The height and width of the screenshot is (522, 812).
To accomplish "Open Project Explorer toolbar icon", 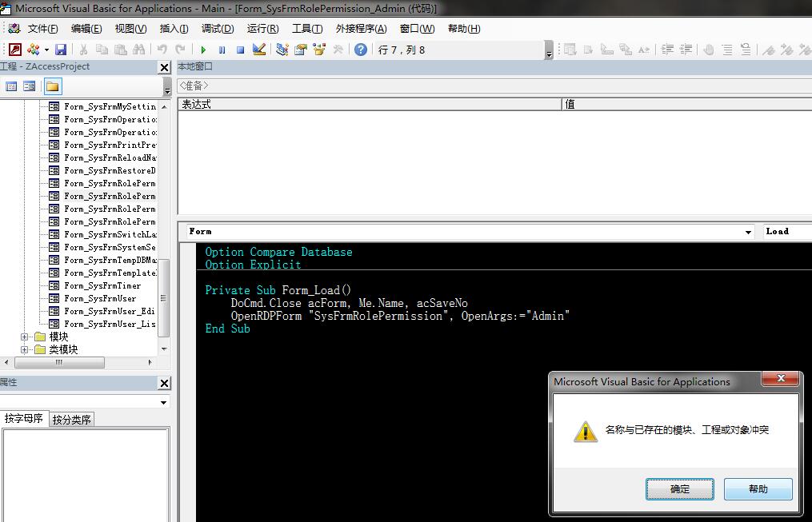I will click(x=282, y=50).
